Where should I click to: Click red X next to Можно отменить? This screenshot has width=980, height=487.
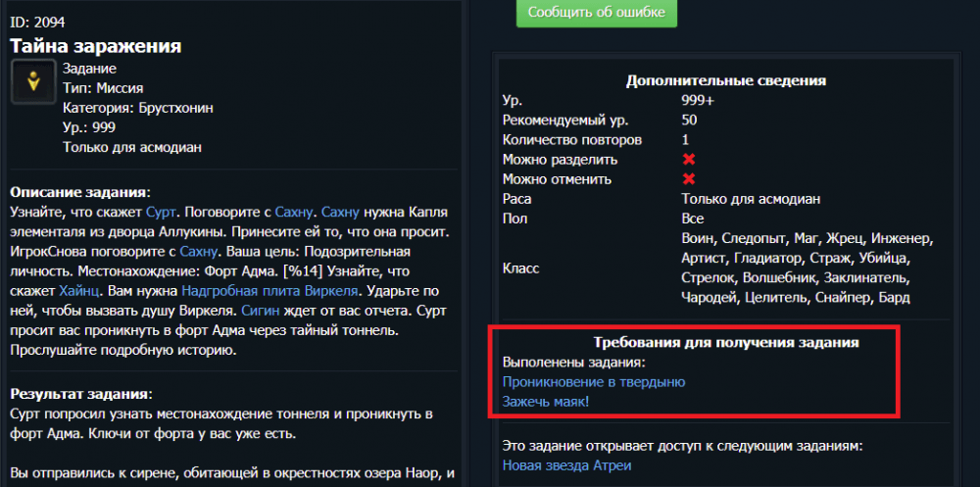point(688,179)
